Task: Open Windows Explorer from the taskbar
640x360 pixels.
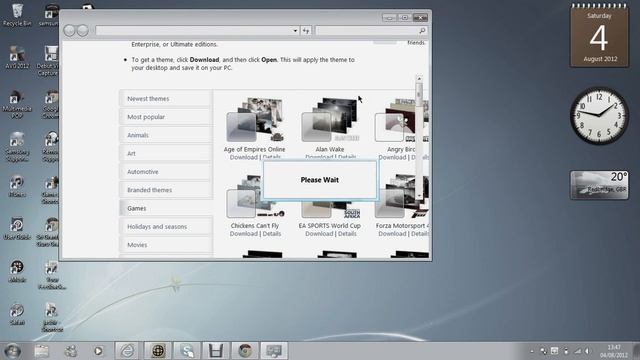Action: click(x=42, y=351)
